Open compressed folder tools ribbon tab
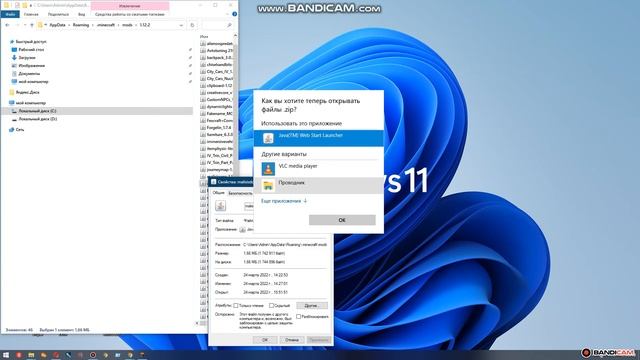The image size is (640, 360). point(130,14)
